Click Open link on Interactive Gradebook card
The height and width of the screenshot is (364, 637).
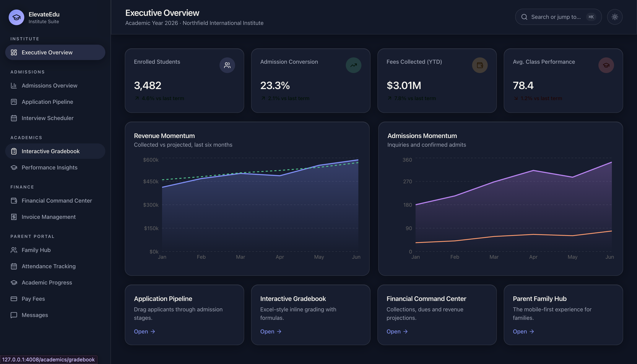click(271, 331)
